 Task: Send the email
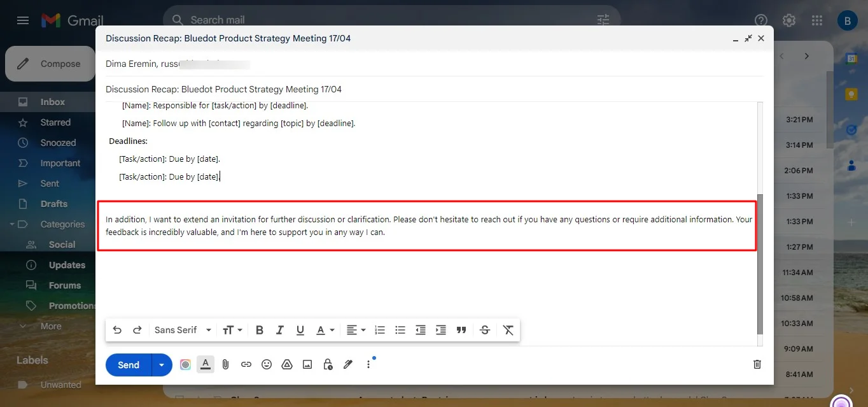tap(127, 364)
